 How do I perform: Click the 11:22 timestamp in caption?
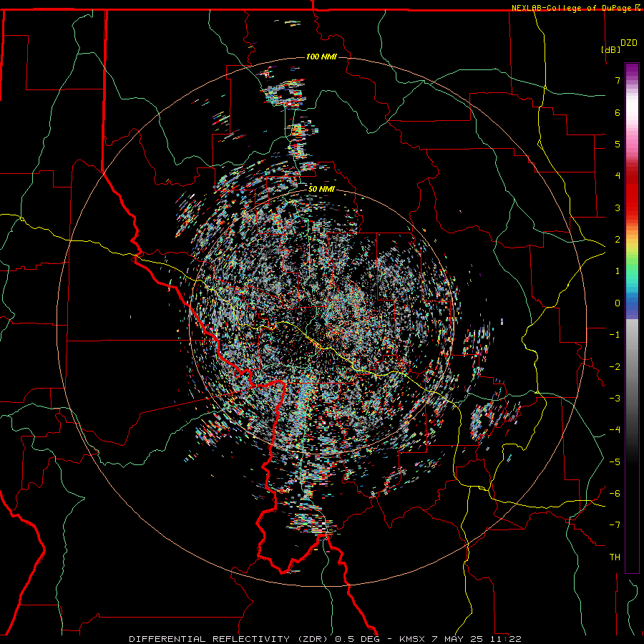(504, 639)
